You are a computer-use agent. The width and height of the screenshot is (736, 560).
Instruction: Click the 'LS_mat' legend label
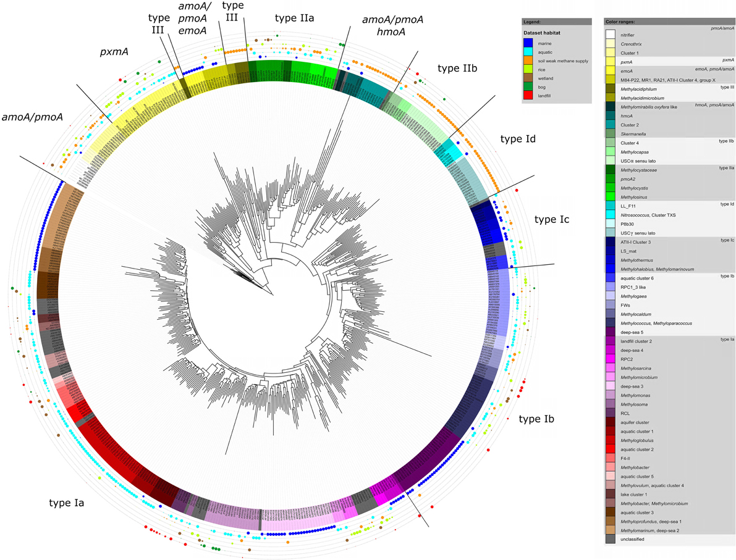pyautogui.click(x=628, y=251)
